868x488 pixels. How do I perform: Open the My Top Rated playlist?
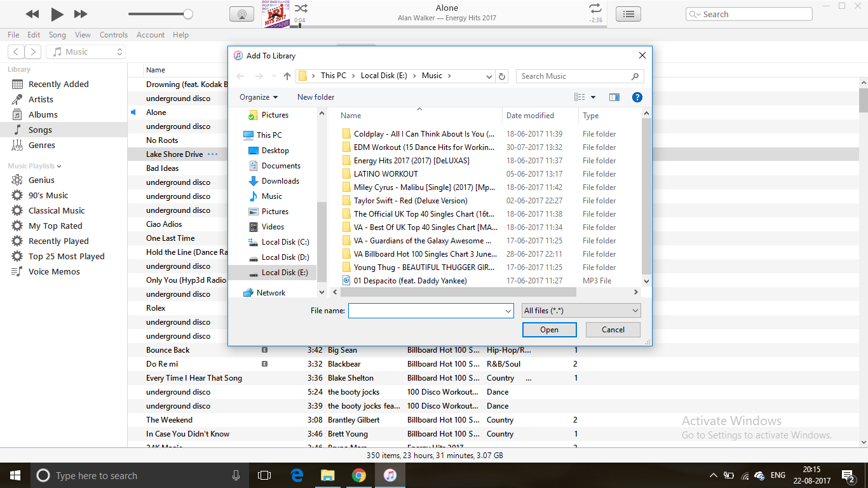click(x=55, y=226)
